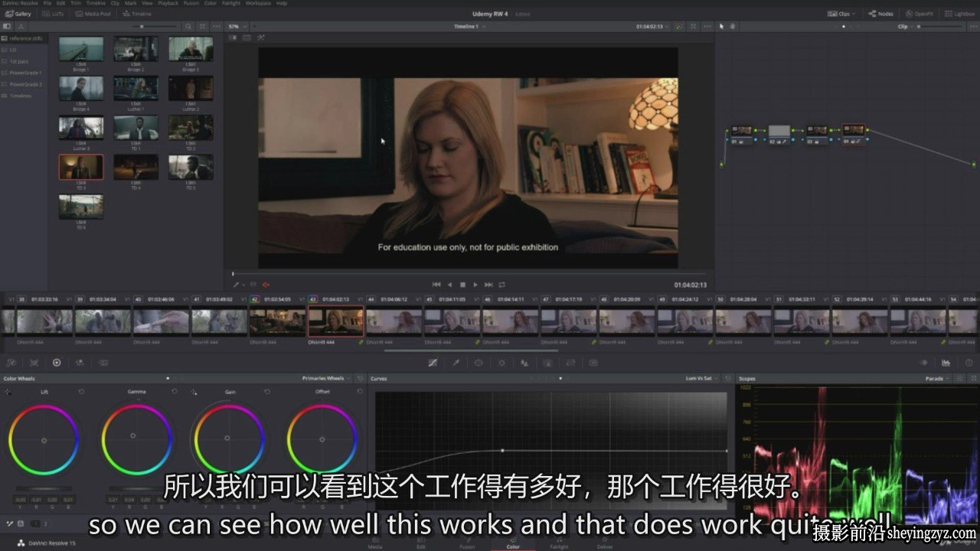Open the Gallery panel
Screen dimensions: 980x551
[x=18, y=14]
